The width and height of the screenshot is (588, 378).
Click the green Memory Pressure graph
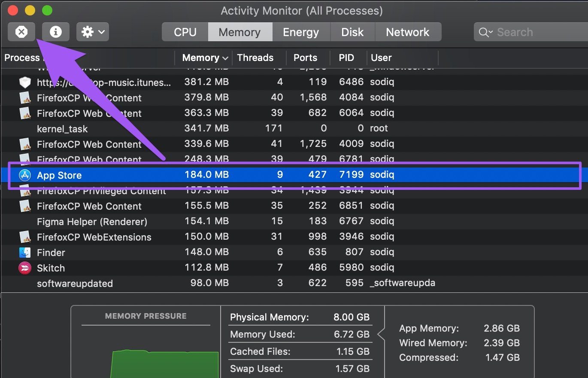click(165, 364)
